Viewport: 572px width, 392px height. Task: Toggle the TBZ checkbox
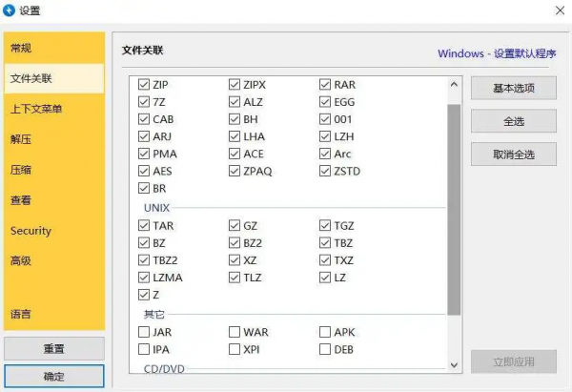point(325,243)
